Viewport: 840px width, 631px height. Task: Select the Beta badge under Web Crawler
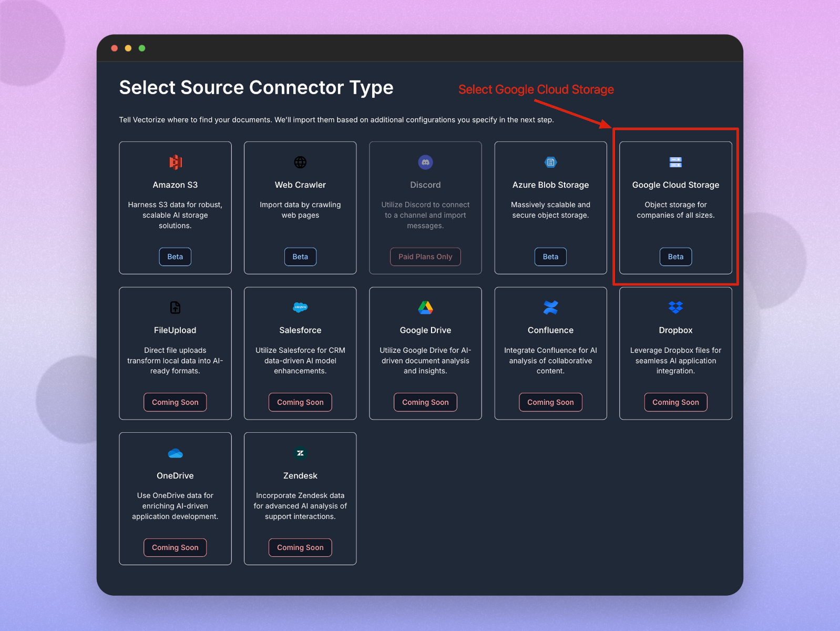coord(300,257)
